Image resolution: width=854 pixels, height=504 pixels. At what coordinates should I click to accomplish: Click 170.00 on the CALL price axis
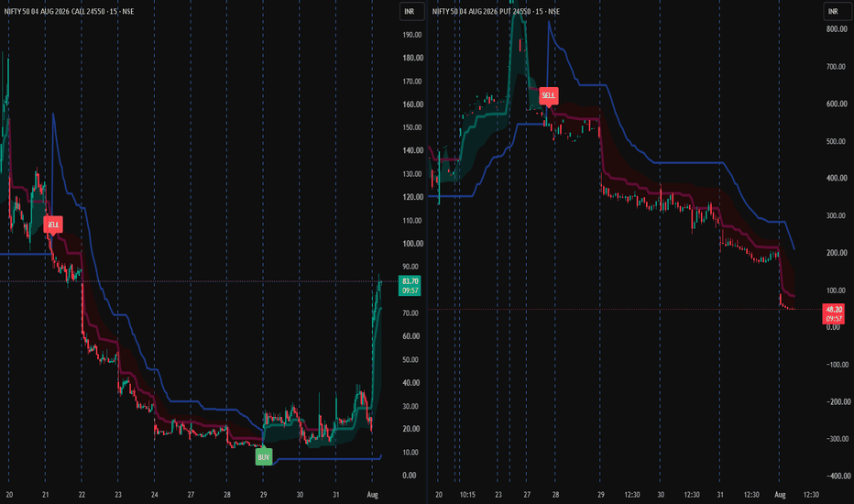click(412, 82)
